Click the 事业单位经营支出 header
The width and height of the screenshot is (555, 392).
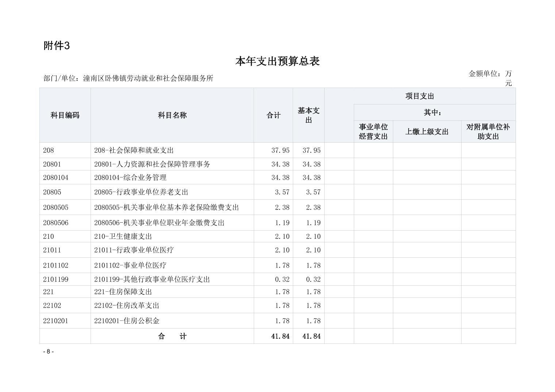[373, 131]
